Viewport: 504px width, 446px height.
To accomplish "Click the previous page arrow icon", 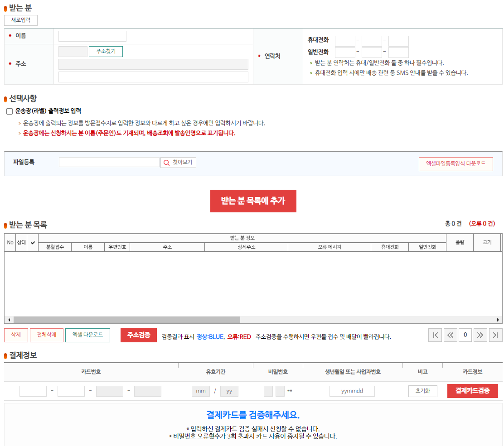I will pos(450,335).
